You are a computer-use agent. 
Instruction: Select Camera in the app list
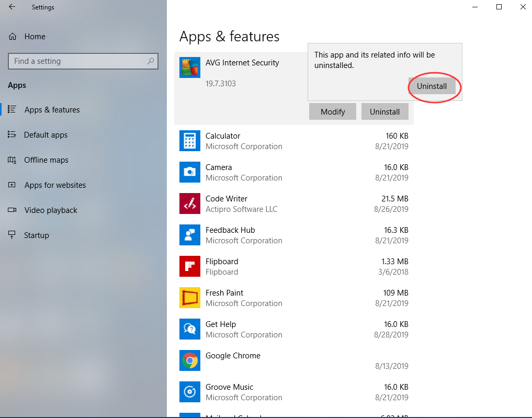click(x=294, y=172)
